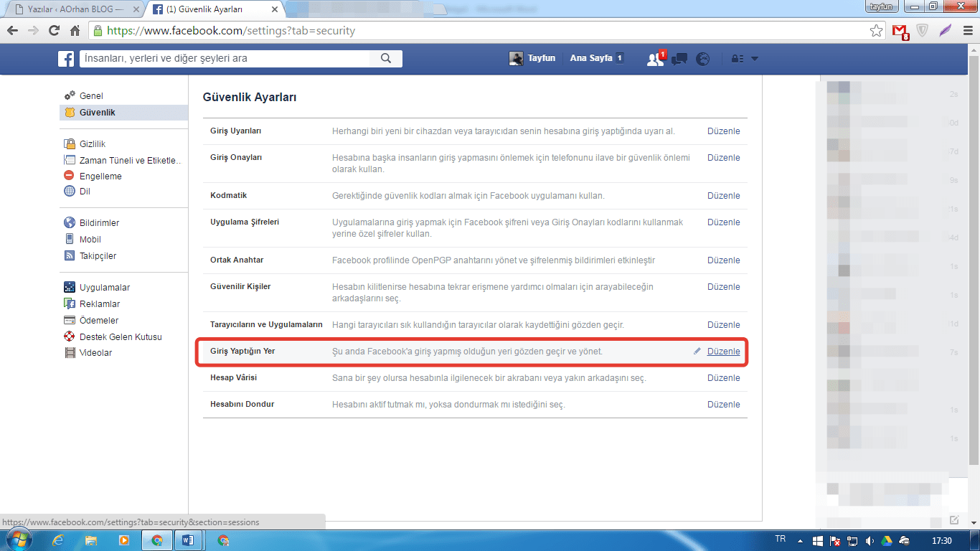
Task: Click Düzenle for Kodmatik
Action: coord(723,196)
